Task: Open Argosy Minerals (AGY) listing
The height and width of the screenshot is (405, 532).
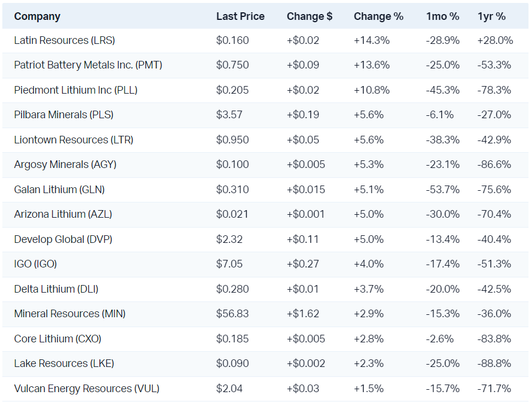Action: [65, 164]
